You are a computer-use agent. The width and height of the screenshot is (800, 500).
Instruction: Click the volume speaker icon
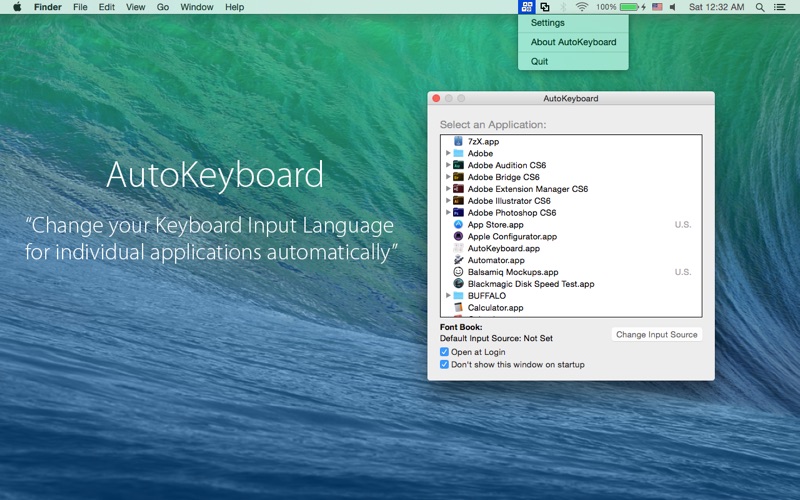coord(673,7)
